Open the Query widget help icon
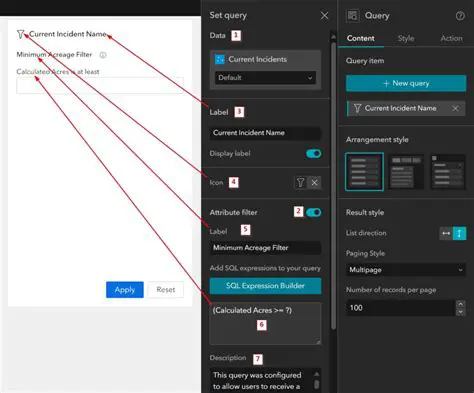Screen dimensions: 474x393 tap(460, 16)
